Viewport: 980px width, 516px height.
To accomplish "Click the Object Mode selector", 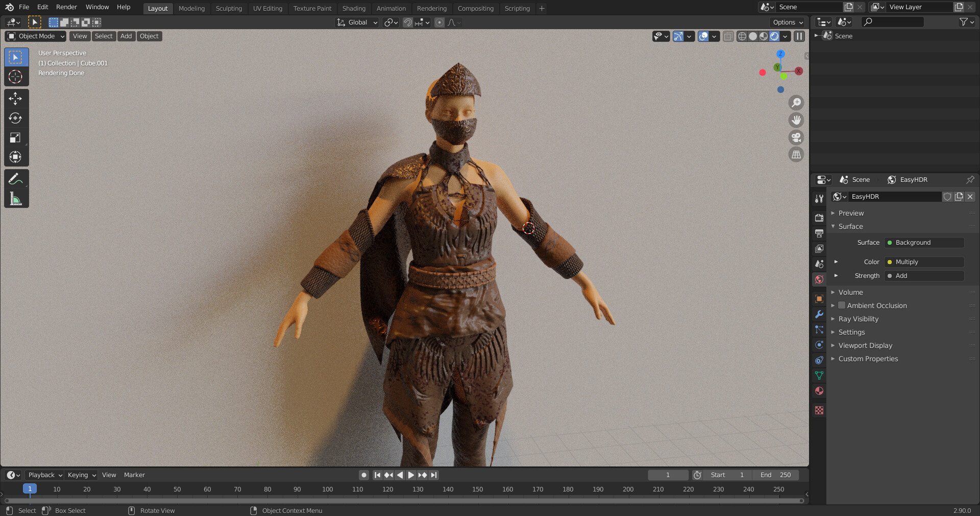I will [x=35, y=36].
